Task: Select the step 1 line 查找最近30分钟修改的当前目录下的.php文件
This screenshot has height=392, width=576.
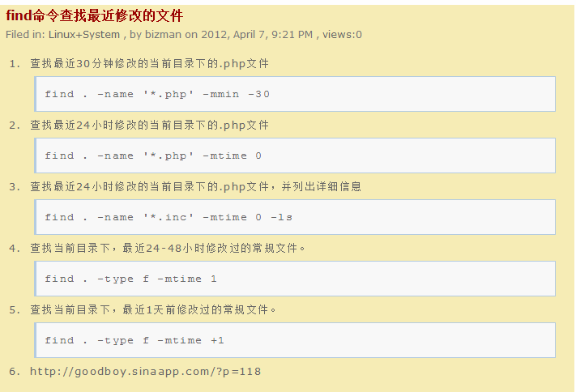Action: point(150,63)
